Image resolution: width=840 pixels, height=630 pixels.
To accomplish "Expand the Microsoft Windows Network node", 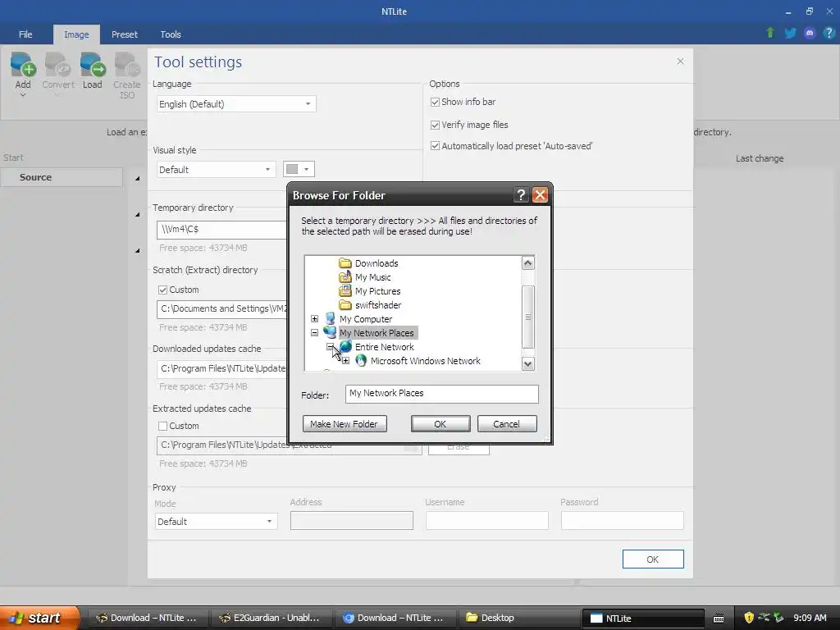I will 345,361.
